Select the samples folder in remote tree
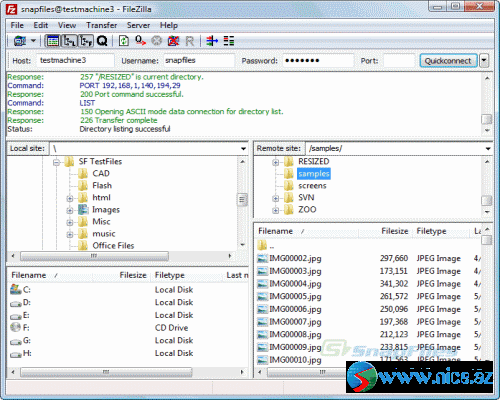 (x=314, y=174)
